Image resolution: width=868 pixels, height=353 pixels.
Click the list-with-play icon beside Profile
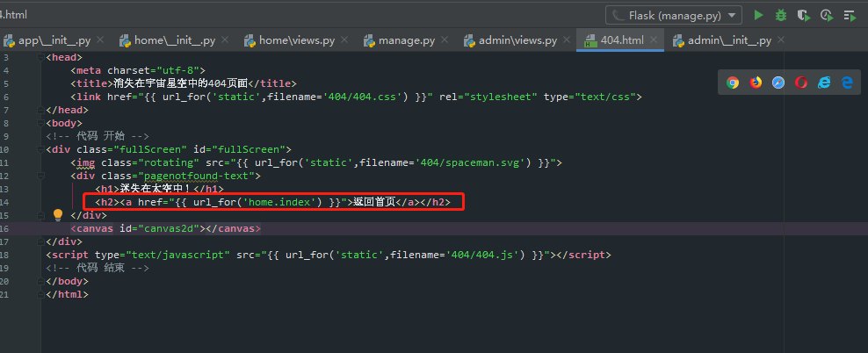(x=850, y=15)
